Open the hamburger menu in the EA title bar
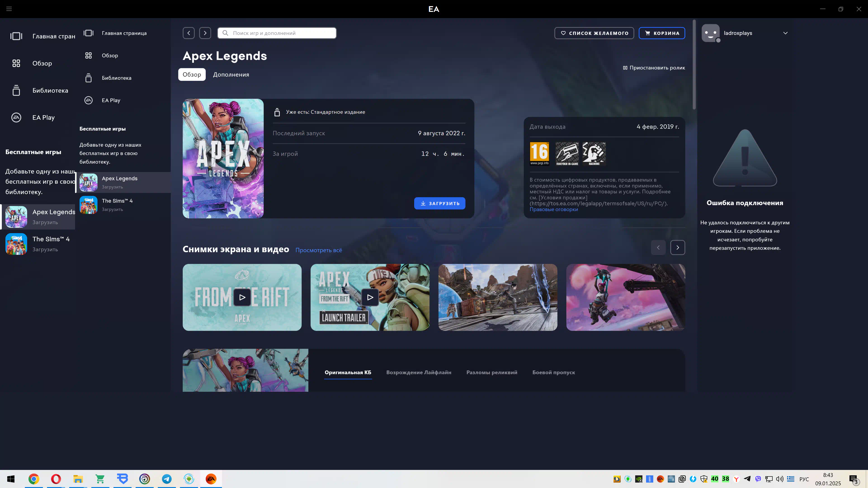The image size is (868, 488). [9, 9]
